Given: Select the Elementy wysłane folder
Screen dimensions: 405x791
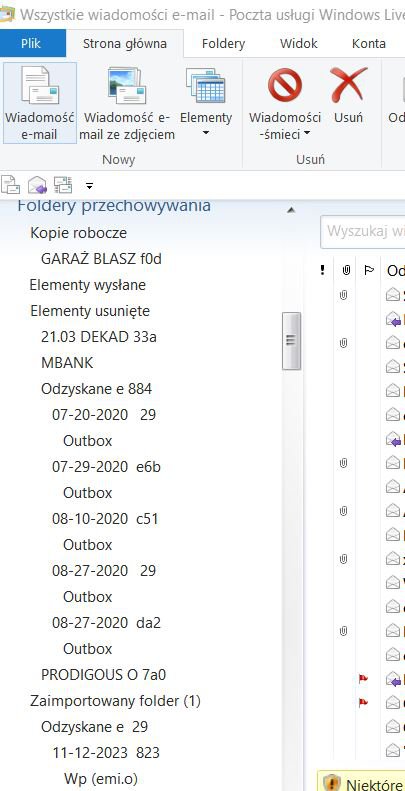Looking at the screenshot, I should [x=88, y=285].
